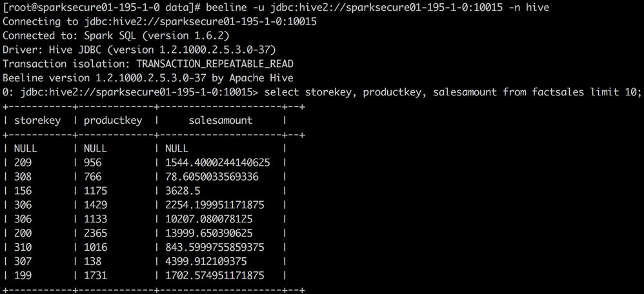Click salesamount value 4399.912109375

coord(204,261)
